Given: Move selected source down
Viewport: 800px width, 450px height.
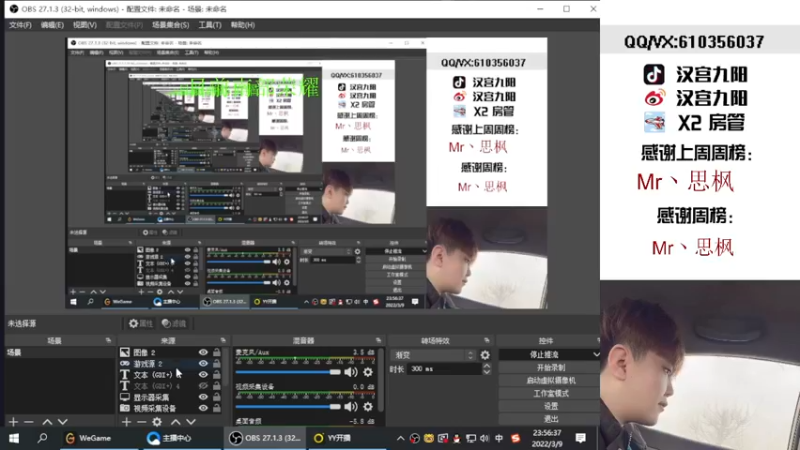Looking at the screenshot, I should click(x=191, y=422).
